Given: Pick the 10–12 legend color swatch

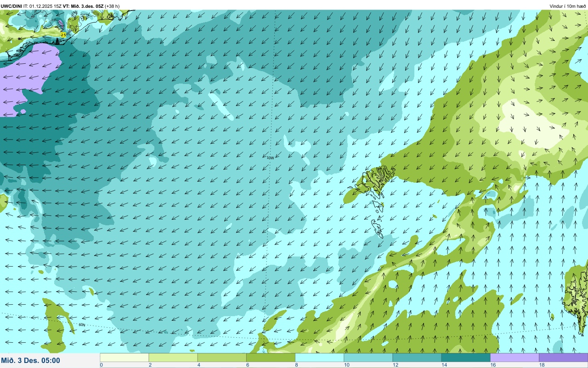Looking at the screenshot, I should coord(368,357).
